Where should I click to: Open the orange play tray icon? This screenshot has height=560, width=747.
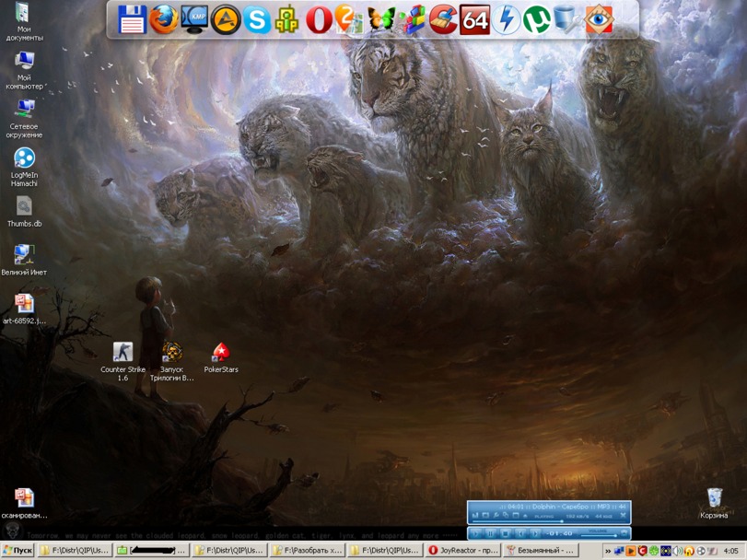[x=631, y=551]
